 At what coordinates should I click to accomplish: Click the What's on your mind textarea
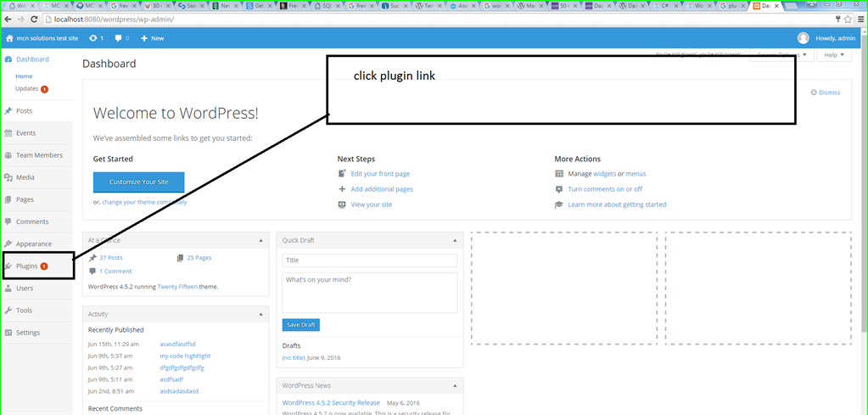pyautogui.click(x=370, y=293)
